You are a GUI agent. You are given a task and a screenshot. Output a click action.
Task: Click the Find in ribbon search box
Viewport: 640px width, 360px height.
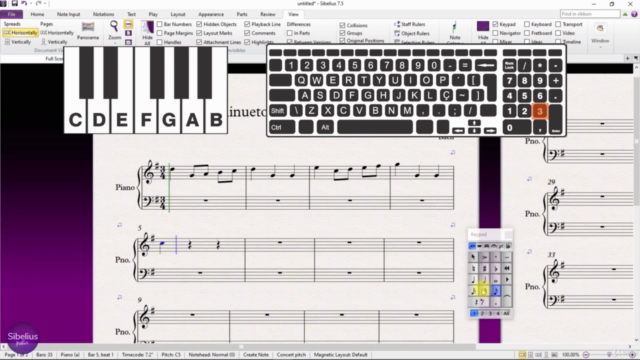pos(590,14)
